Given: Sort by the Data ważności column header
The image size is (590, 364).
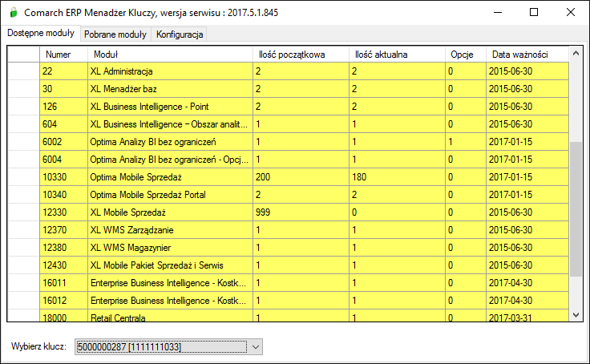Looking at the screenshot, I should tap(526, 54).
